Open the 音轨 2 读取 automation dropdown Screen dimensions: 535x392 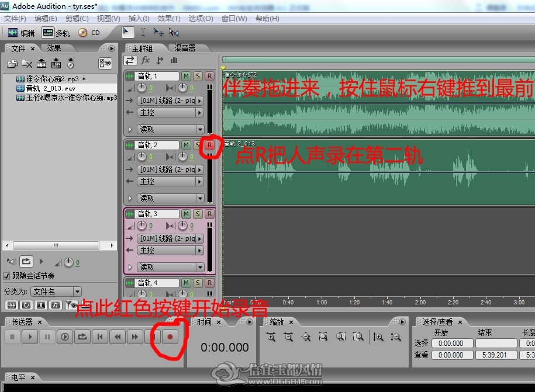(170, 199)
